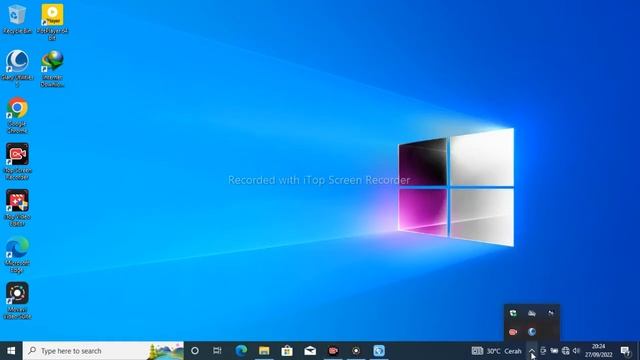Click the 'Type here to search' box
The image size is (640, 360).
(103, 351)
